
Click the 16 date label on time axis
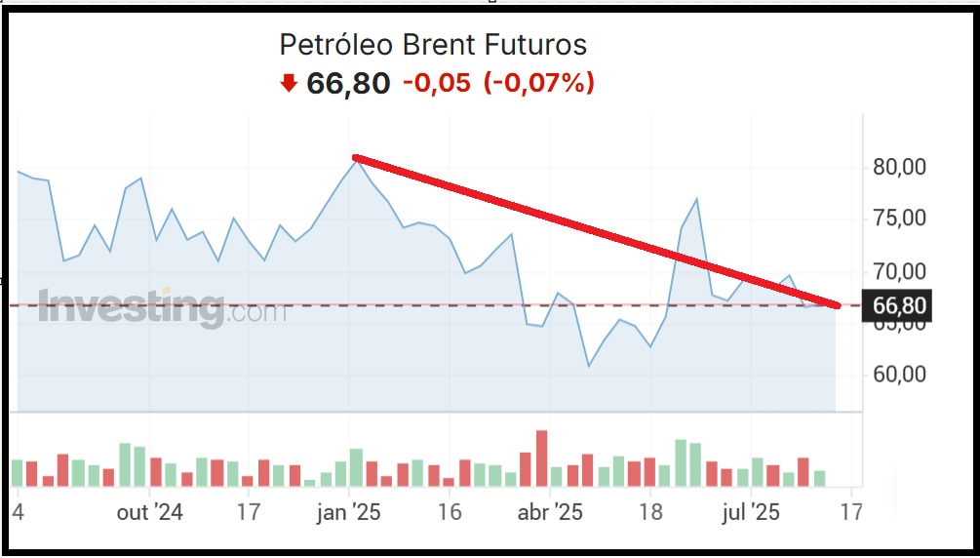pos(450,512)
